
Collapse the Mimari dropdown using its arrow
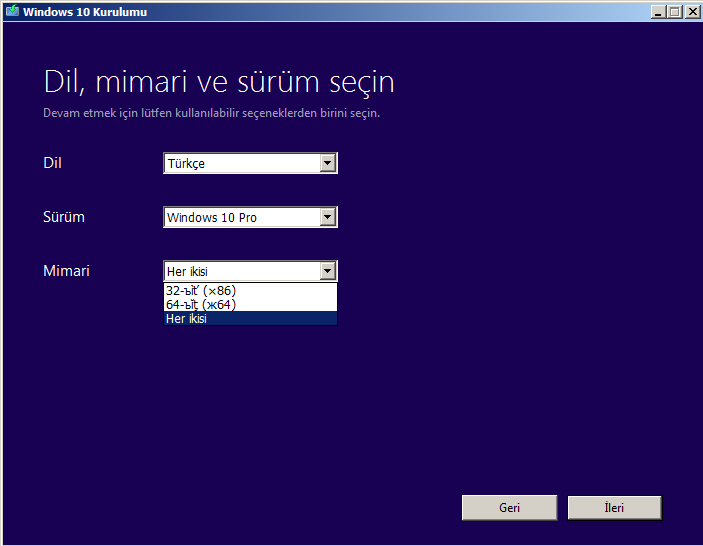point(328,271)
